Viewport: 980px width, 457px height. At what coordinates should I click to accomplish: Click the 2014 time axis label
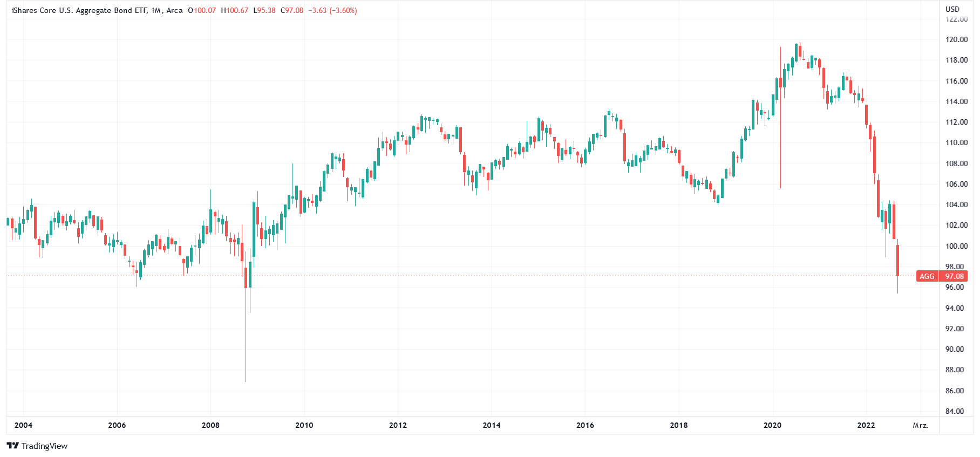point(492,425)
